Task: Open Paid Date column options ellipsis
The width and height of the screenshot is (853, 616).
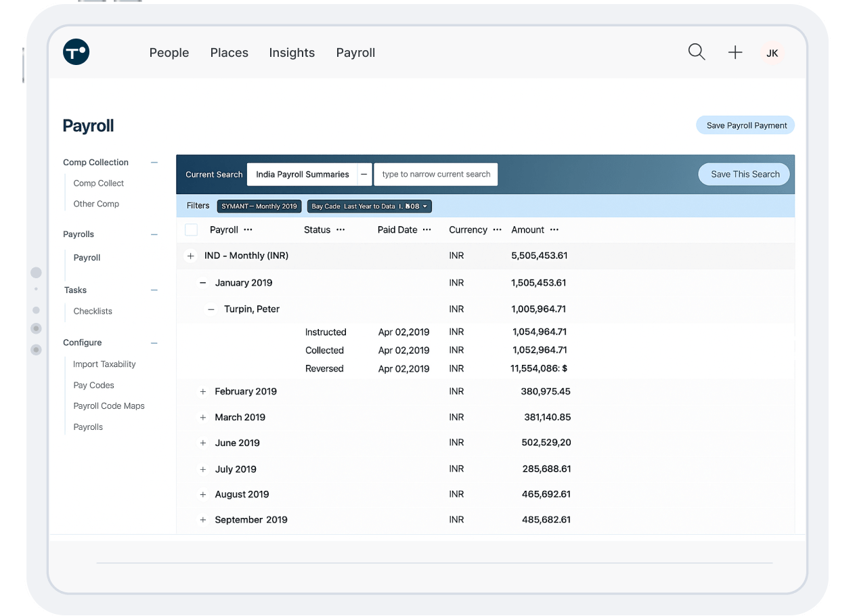Action: (x=427, y=230)
